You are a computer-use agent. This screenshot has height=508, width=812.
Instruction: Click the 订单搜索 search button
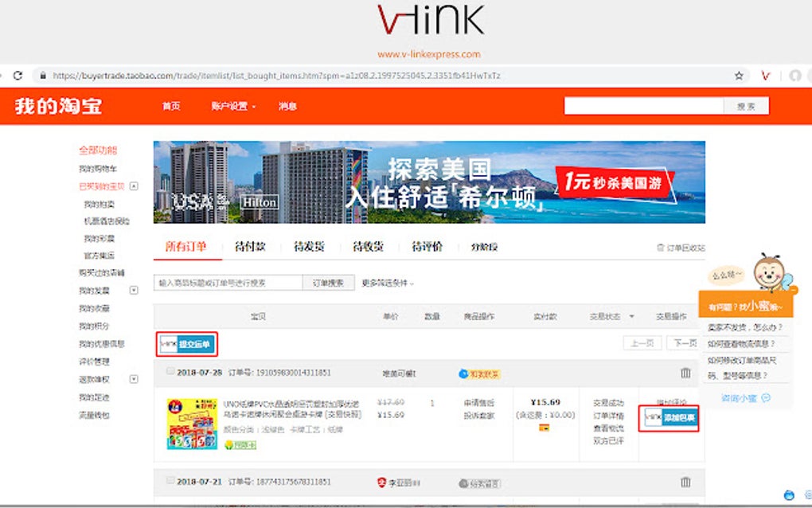point(329,283)
